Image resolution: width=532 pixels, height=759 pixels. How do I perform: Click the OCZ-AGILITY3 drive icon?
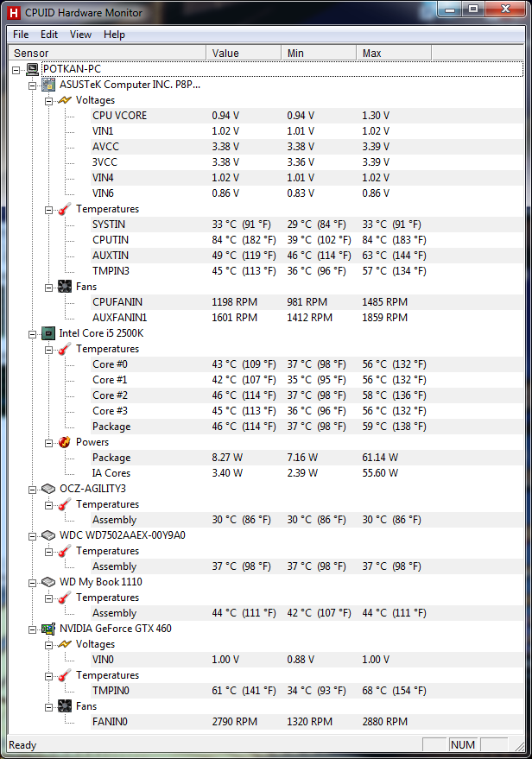pos(48,489)
